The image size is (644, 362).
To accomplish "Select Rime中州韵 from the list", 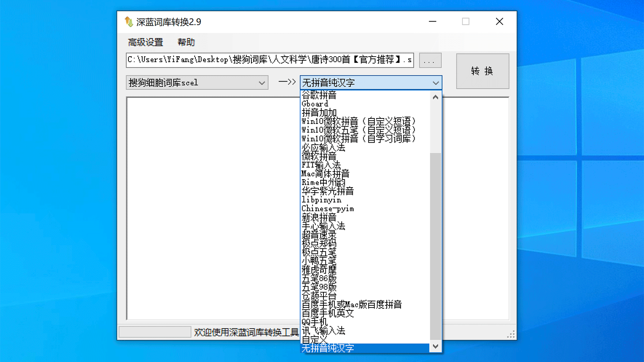I will [365, 182].
